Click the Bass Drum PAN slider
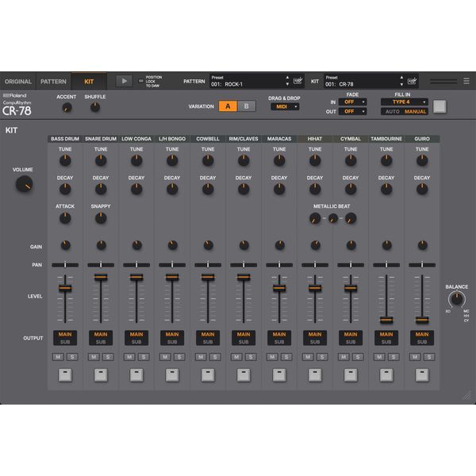Image resolution: width=476 pixels, height=476 pixels. [x=65, y=265]
